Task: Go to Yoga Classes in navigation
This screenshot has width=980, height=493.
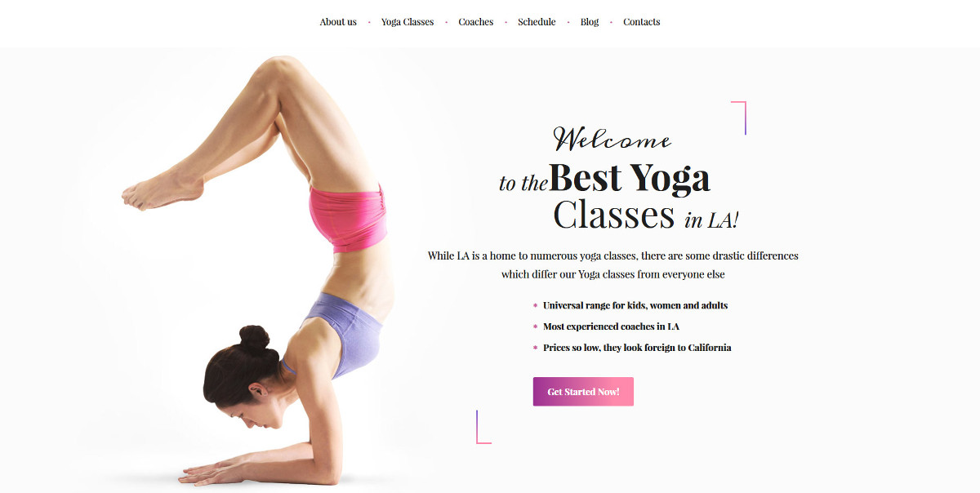Action: 408,22
